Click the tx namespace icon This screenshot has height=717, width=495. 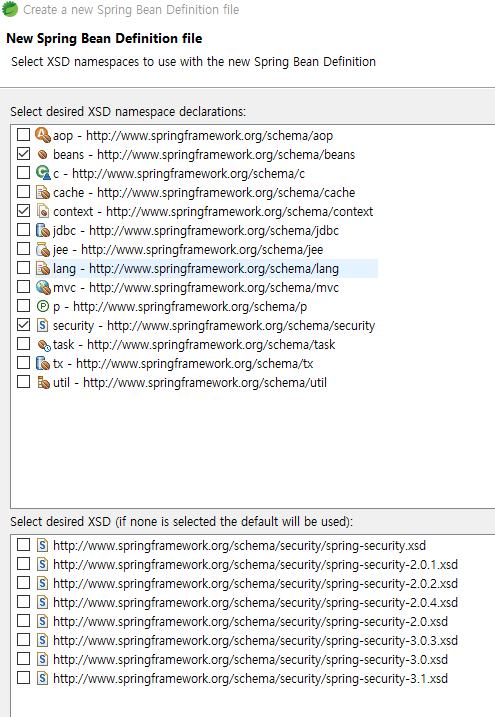click(43, 364)
